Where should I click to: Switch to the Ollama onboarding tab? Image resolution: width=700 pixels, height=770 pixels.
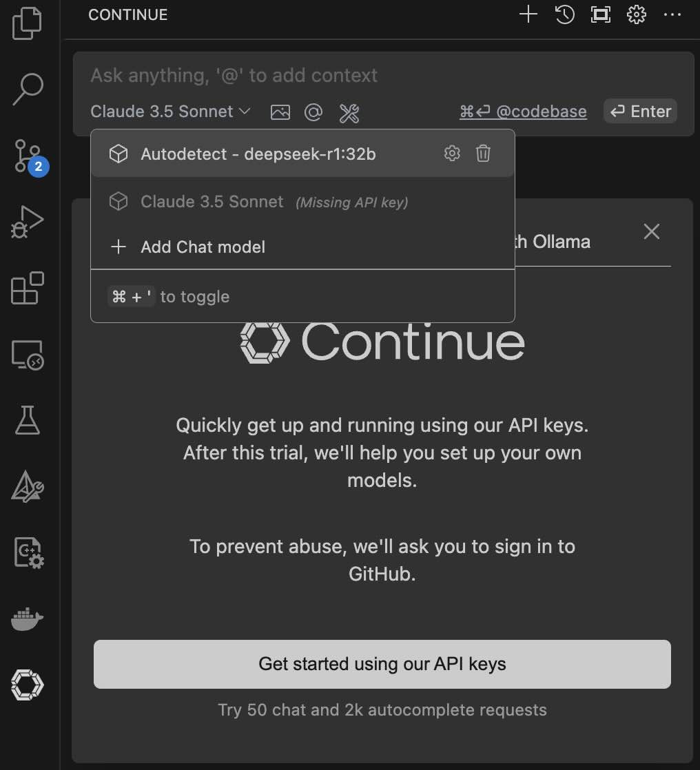(553, 242)
